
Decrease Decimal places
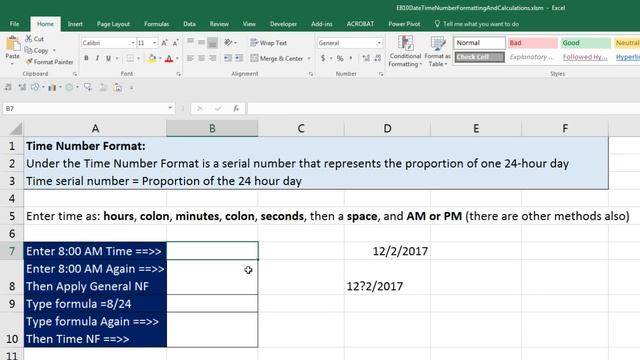[x=378, y=58]
